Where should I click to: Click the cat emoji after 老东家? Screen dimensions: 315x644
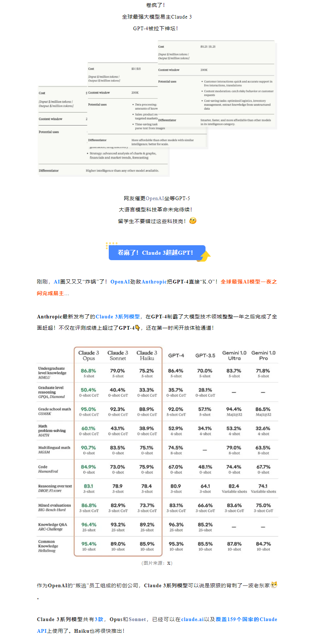[x=274, y=585]
